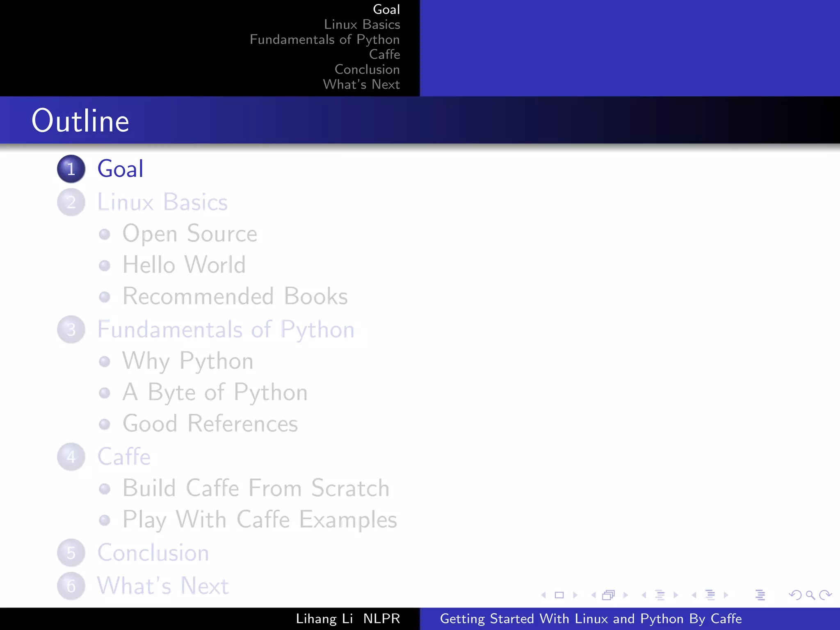Click the numbered ball 5 beside Conclusion

71,552
